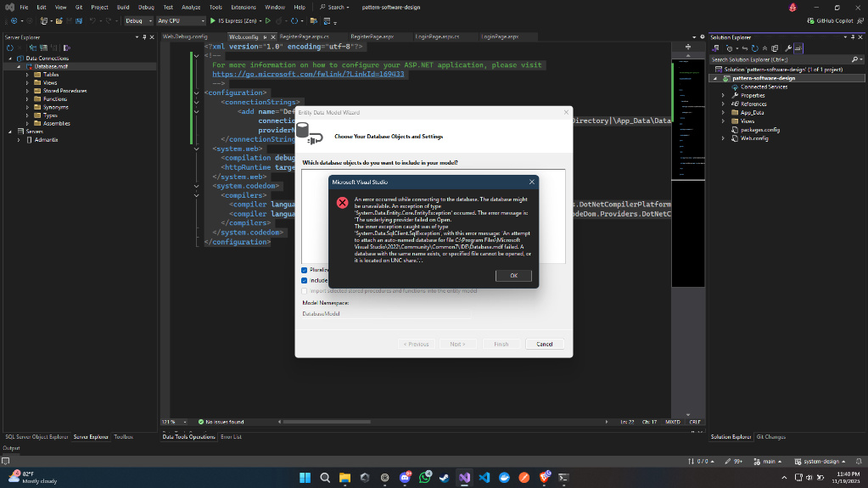The height and width of the screenshot is (488, 868).
Task: Expand the Web.config node in Solution Explorer
Action: (x=723, y=138)
